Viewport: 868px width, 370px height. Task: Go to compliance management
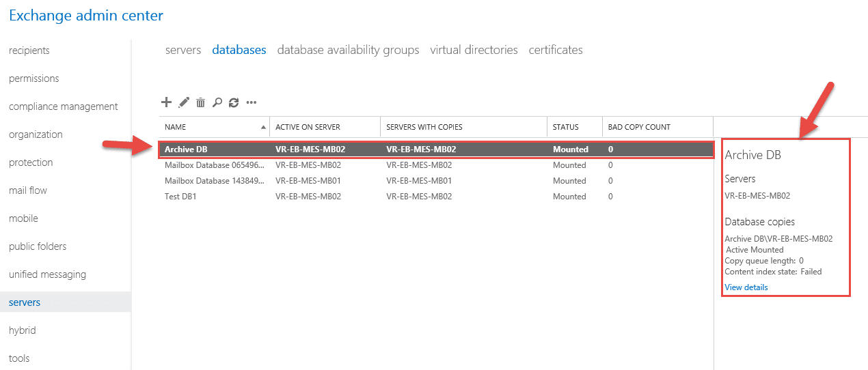click(64, 106)
